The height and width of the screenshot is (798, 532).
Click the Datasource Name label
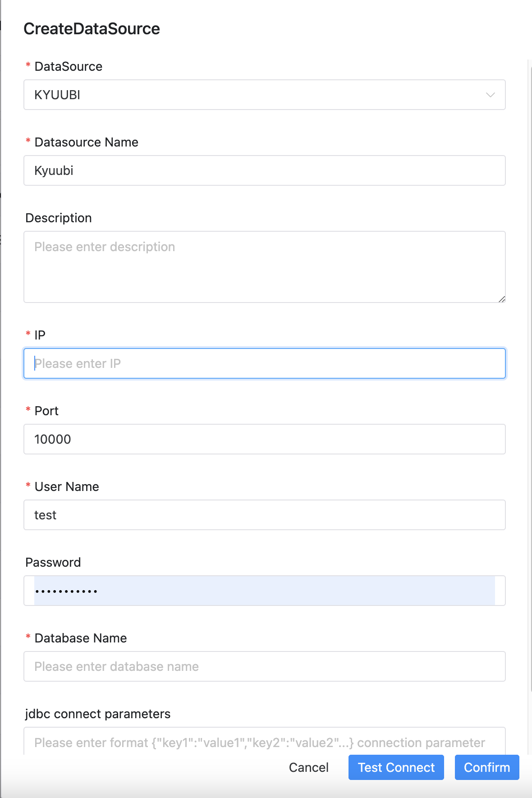pos(86,142)
